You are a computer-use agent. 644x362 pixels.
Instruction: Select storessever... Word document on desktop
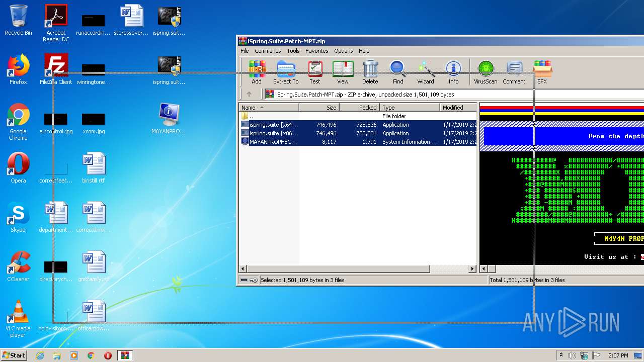point(131,20)
